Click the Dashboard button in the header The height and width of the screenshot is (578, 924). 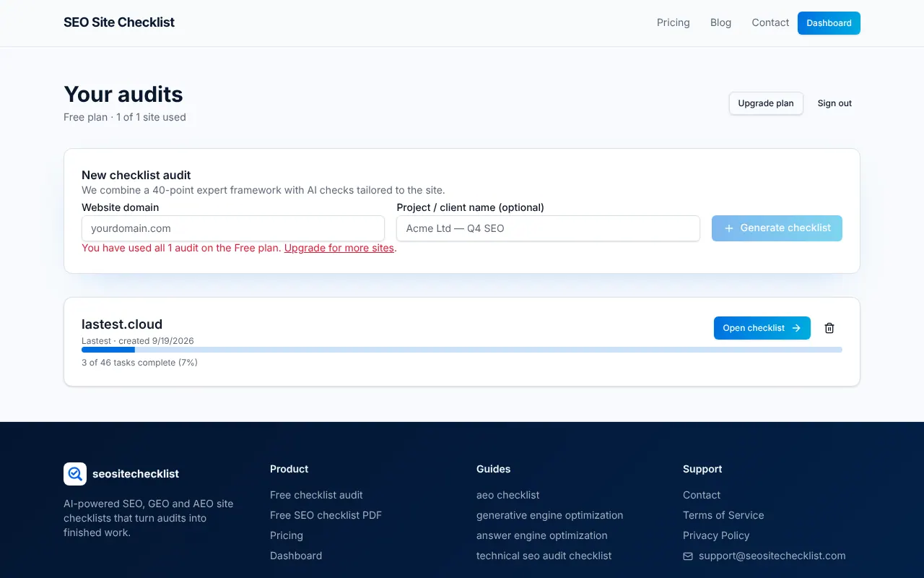(x=829, y=23)
